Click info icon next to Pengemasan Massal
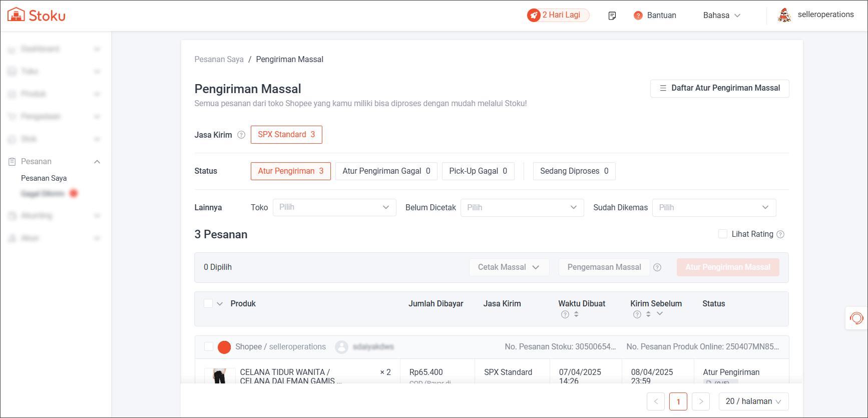The height and width of the screenshot is (418, 868). (x=657, y=267)
